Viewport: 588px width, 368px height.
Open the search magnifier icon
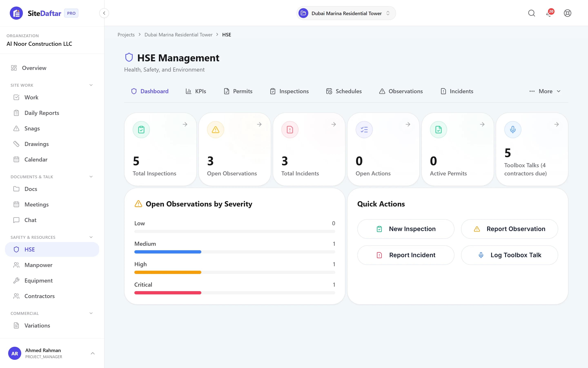(x=532, y=13)
